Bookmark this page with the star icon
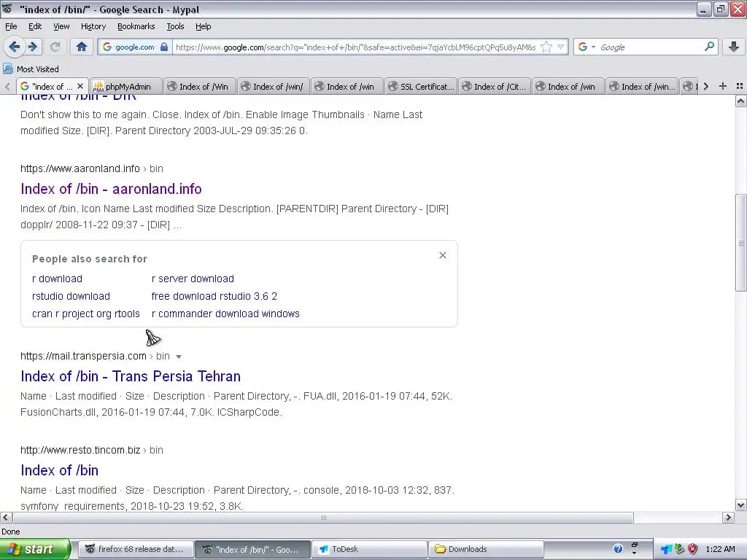The width and height of the screenshot is (747, 560). pos(546,47)
